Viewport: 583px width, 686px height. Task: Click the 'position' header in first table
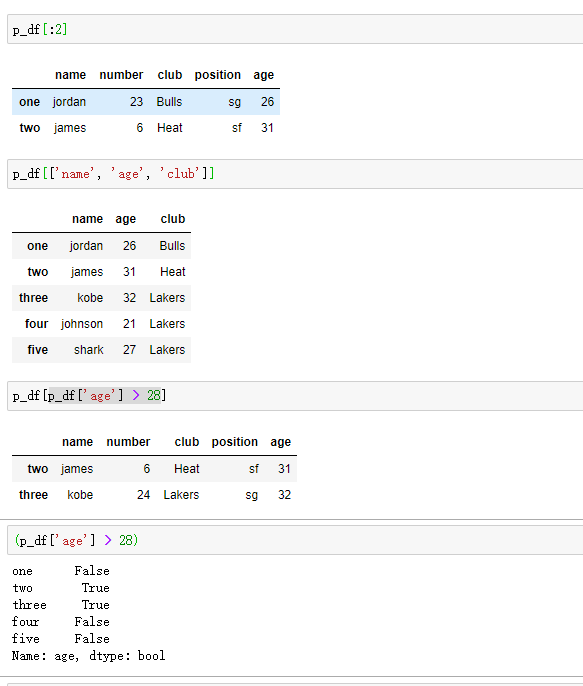coord(217,75)
